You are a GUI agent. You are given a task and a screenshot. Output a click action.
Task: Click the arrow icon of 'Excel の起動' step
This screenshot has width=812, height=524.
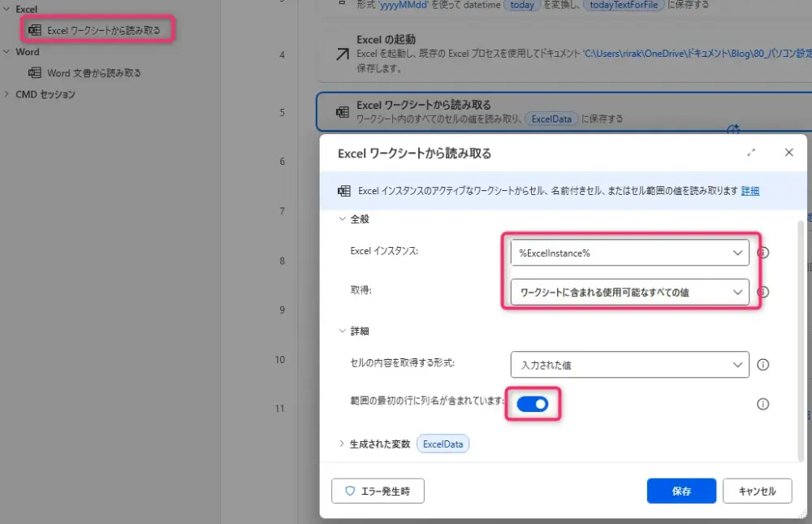click(x=343, y=54)
